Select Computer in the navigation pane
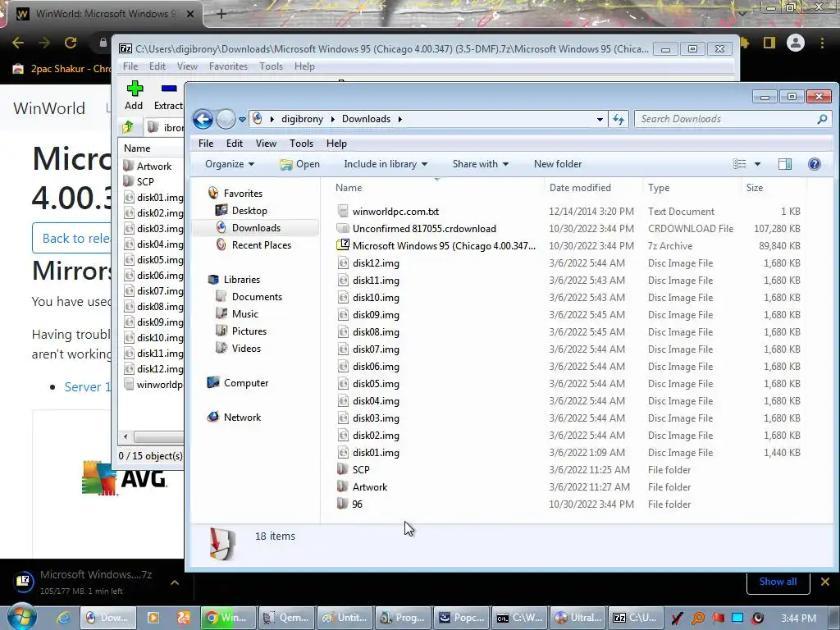This screenshot has height=630, width=840. coord(246,383)
